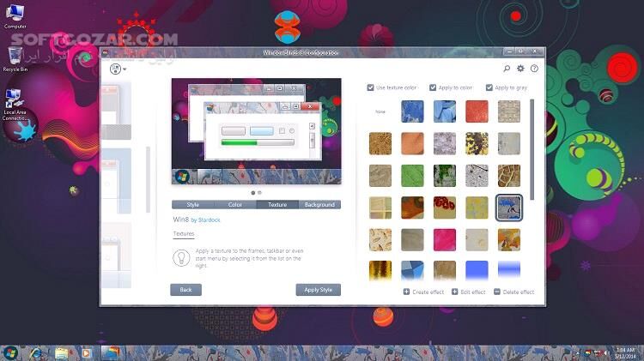644x361 pixels.
Task: Select the green leaf texture
Action: (412, 176)
